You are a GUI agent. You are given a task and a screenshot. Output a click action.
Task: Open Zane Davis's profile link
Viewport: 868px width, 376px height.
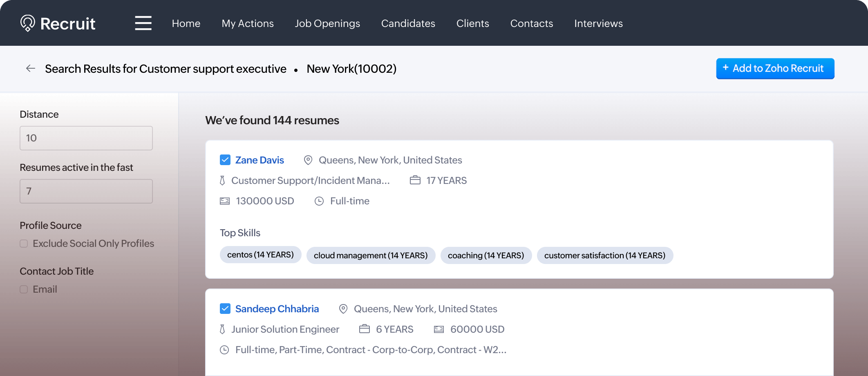(259, 160)
